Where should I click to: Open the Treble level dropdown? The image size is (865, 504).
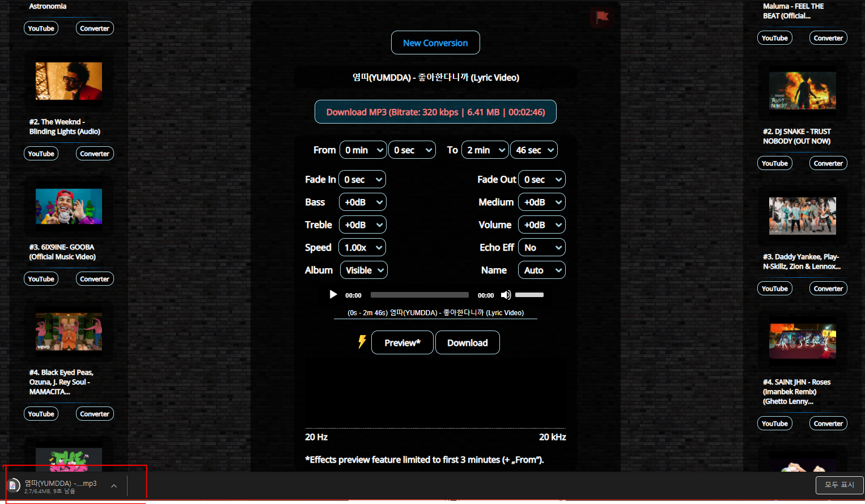click(362, 225)
